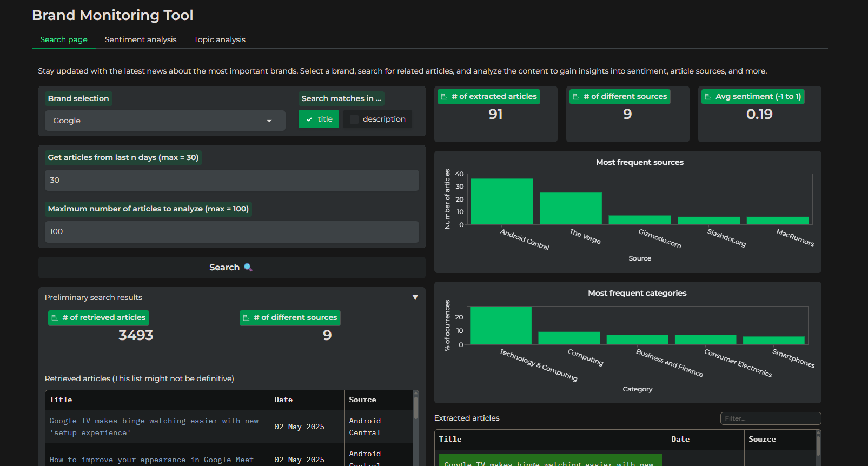The width and height of the screenshot is (868, 466).
Task: Click the Gizmodo.com bar in sources chart
Action: tap(640, 220)
